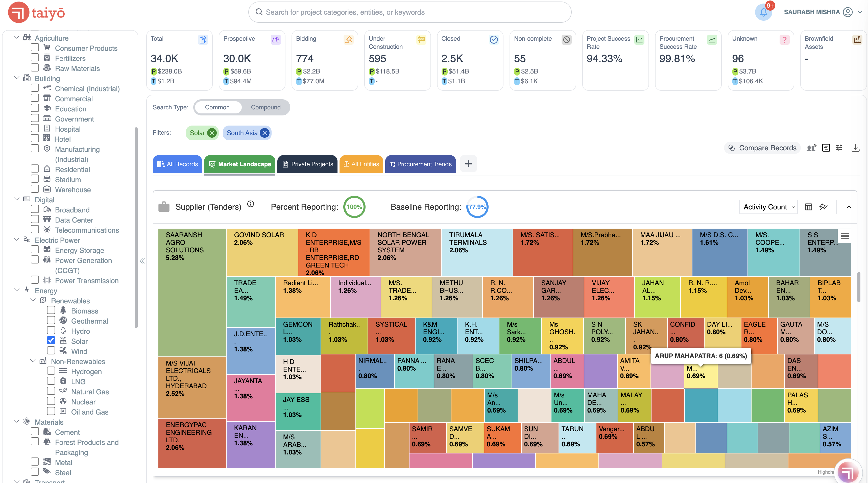Remove the South Asia filter
The image size is (868, 483).
[265, 133]
